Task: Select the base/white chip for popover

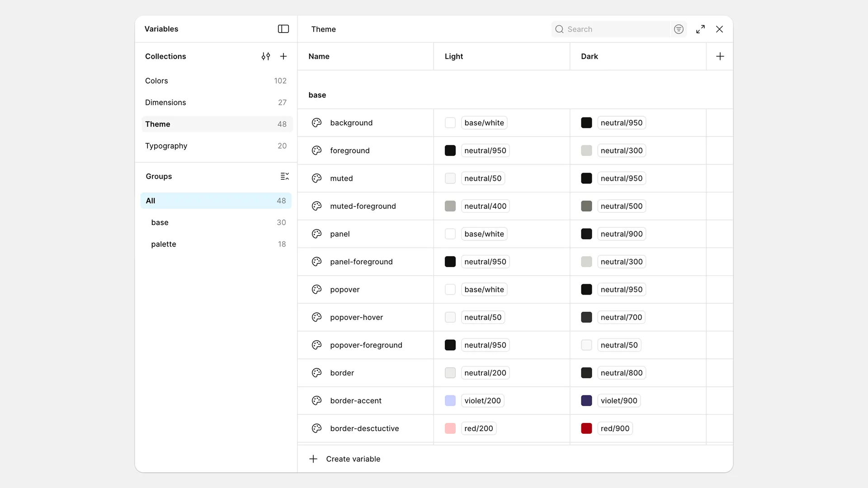Action: click(484, 289)
